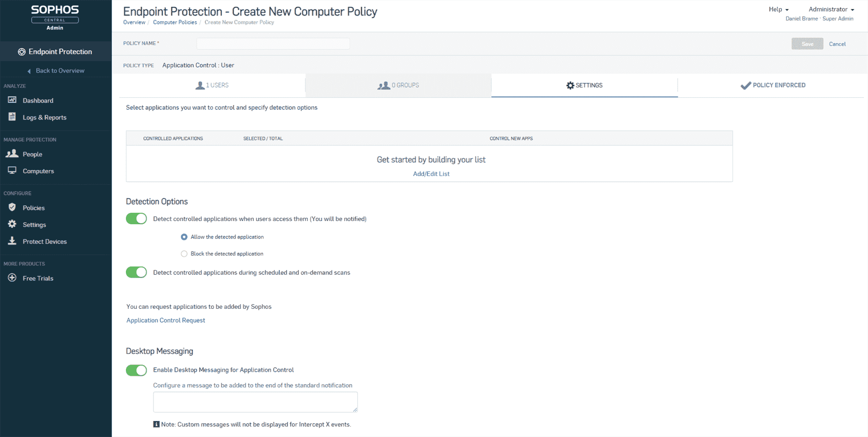Viewport: 868px width, 437px height.
Task: Click the Settings gear icon in sidebar
Action: coord(12,224)
